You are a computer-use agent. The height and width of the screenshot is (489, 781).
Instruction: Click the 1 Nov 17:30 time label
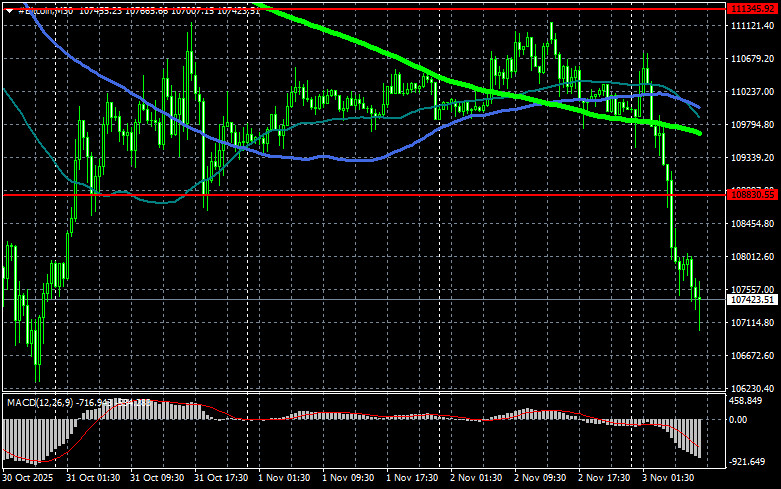(x=412, y=478)
